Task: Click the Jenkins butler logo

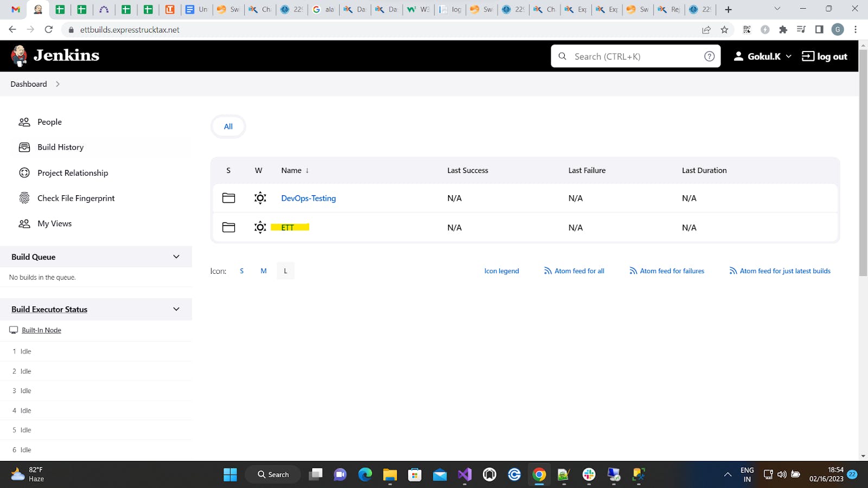Action: (19, 56)
